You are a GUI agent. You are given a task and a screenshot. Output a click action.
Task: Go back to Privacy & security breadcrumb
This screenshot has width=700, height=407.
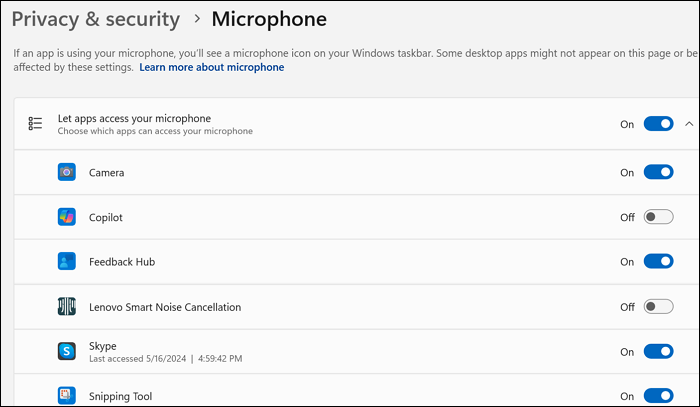[96, 20]
